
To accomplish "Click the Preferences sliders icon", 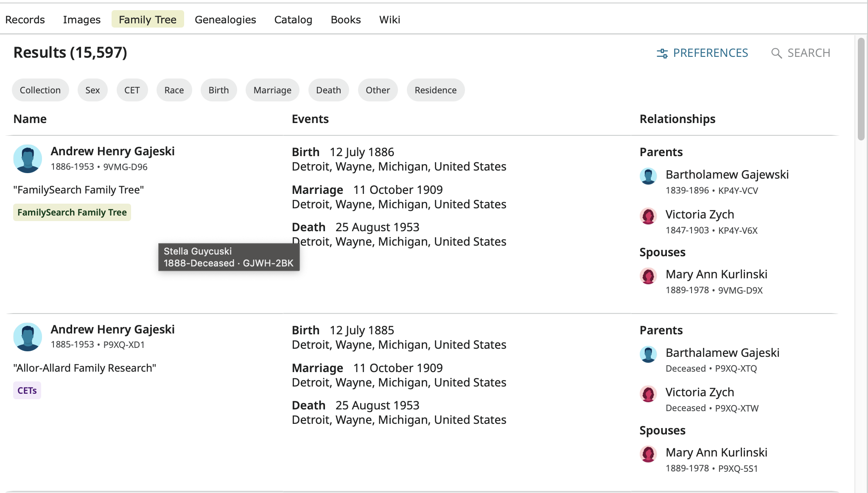I will pyautogui.click(x=662, y=53).
